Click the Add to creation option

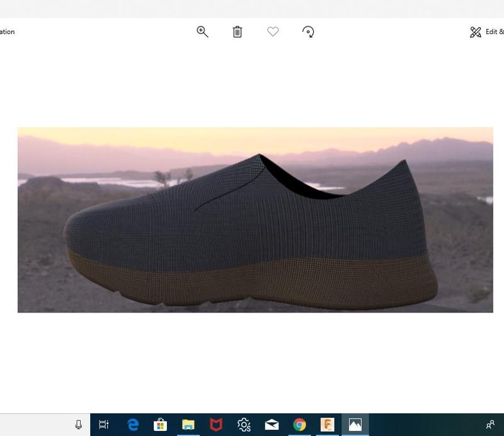(x=6, y=32)
